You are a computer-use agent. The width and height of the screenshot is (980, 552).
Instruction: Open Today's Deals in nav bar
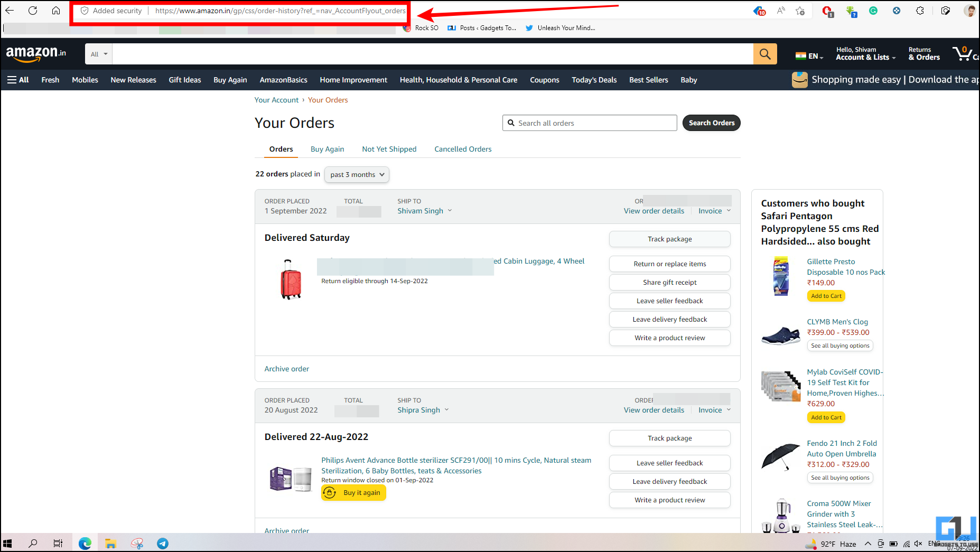pyautogui.click(x=594, y=80)
